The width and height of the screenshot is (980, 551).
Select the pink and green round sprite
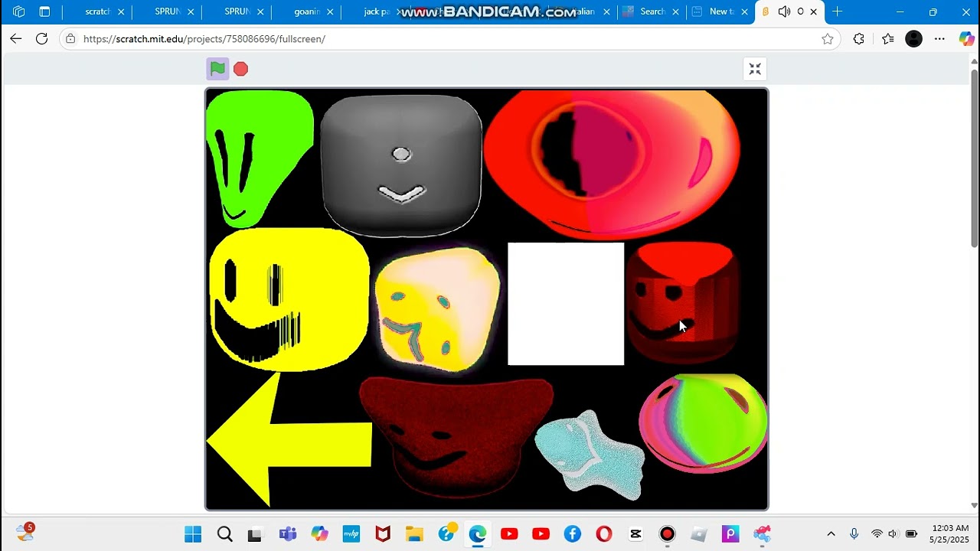[703, 423]
